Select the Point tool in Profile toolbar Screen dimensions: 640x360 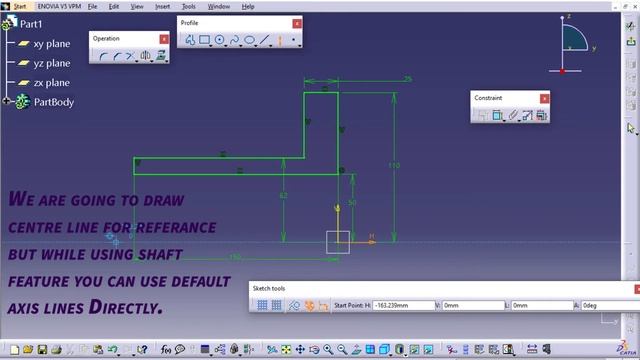tap(293, 40)
